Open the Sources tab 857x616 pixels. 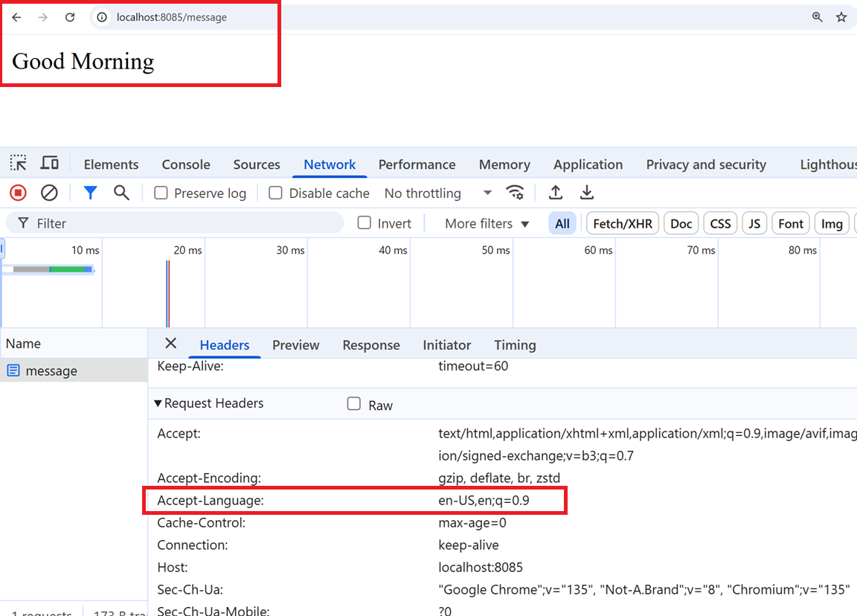[x=257, y=164]
